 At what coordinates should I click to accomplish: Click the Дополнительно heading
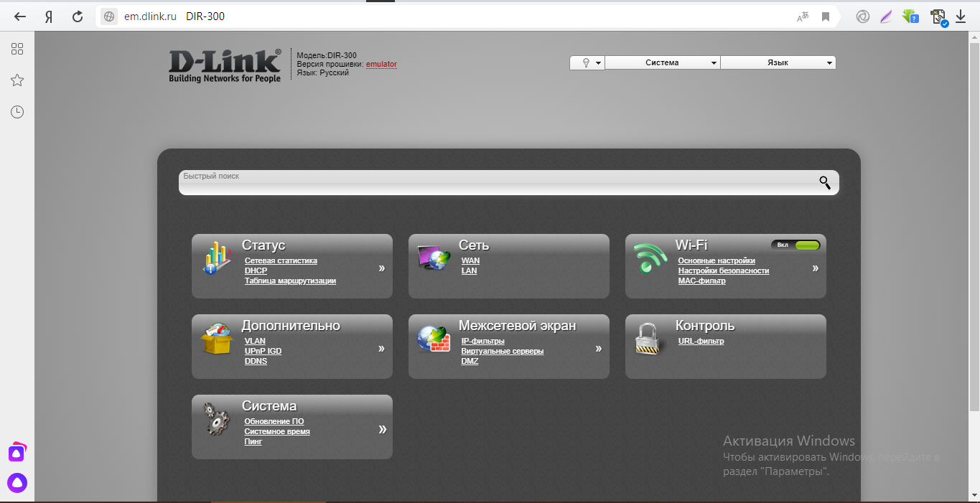291,326
